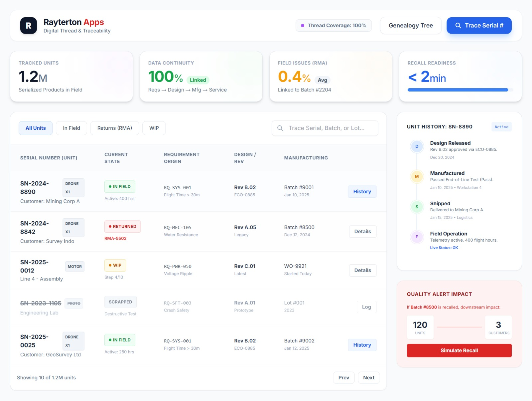The width and height of the screenshot is (532, 401).
Task: Select the All Units tab
Action: [x=36, y=128]
